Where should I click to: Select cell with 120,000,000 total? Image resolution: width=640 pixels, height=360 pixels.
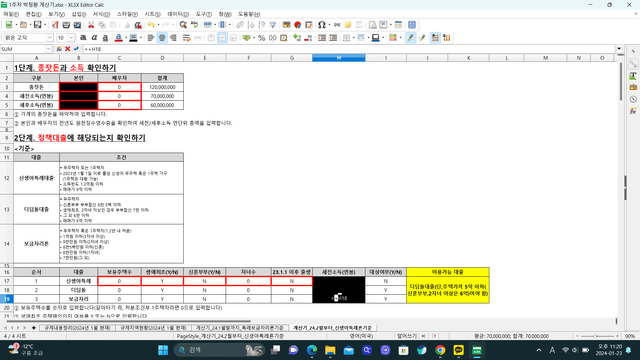coord(162,87)
